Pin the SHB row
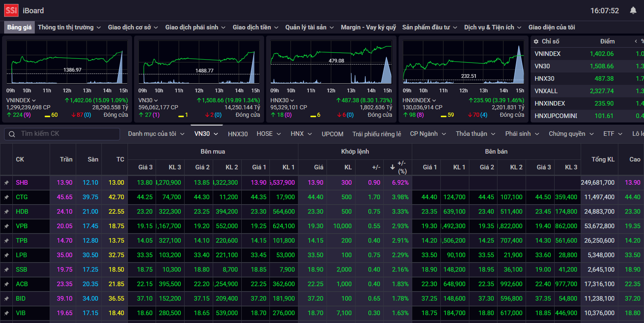Image resolution: width=644 pixels, height=323 pixels. coord(6,183)
